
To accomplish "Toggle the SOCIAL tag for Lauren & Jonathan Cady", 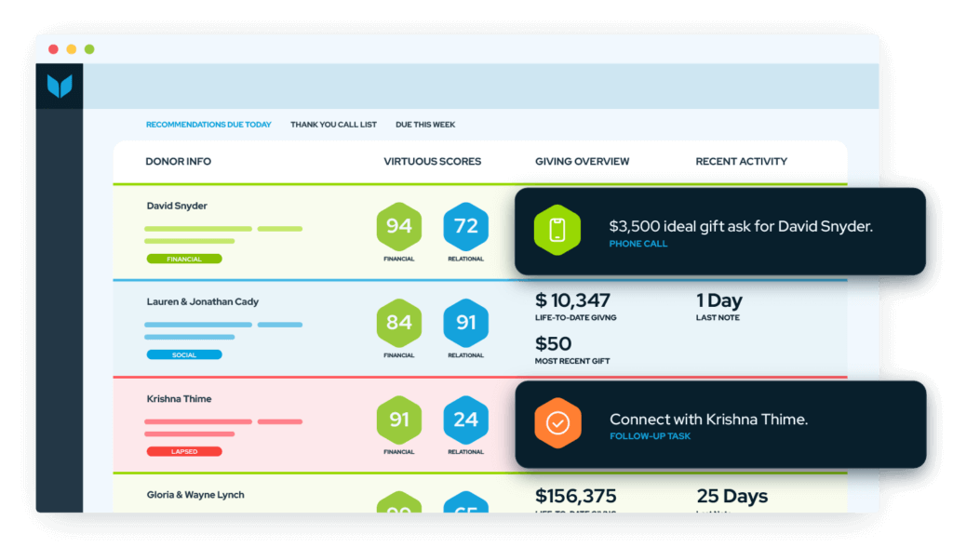I will 183,354.
